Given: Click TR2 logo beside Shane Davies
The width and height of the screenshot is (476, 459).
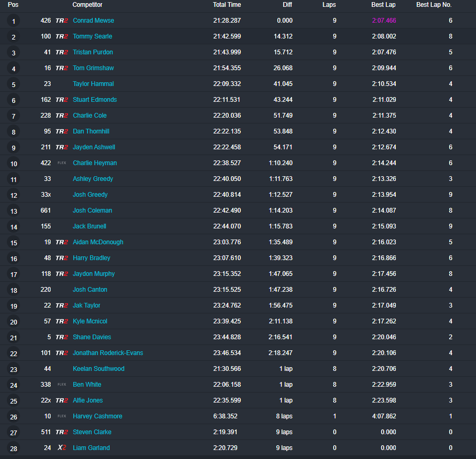Looking at the screenshot, I should [62, 337].
